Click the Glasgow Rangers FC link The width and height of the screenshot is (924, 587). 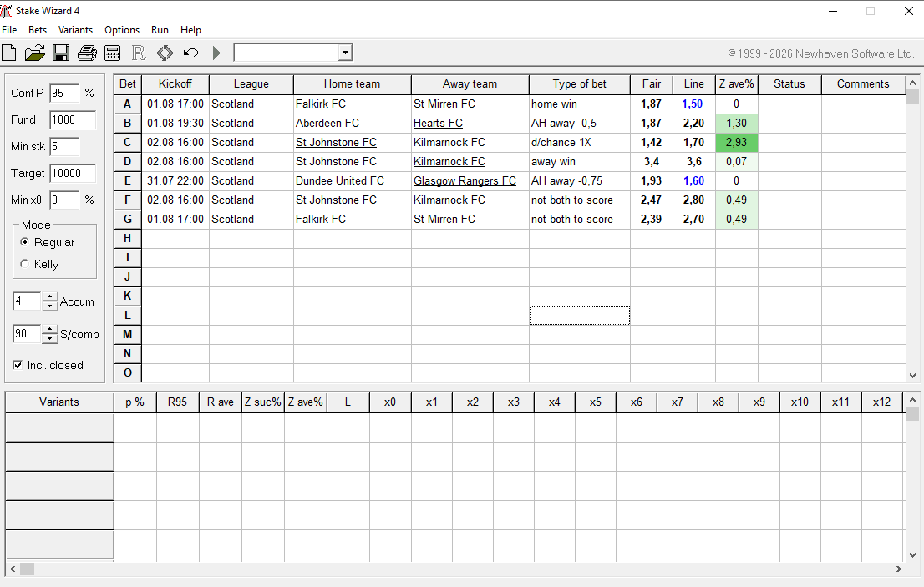465,180
